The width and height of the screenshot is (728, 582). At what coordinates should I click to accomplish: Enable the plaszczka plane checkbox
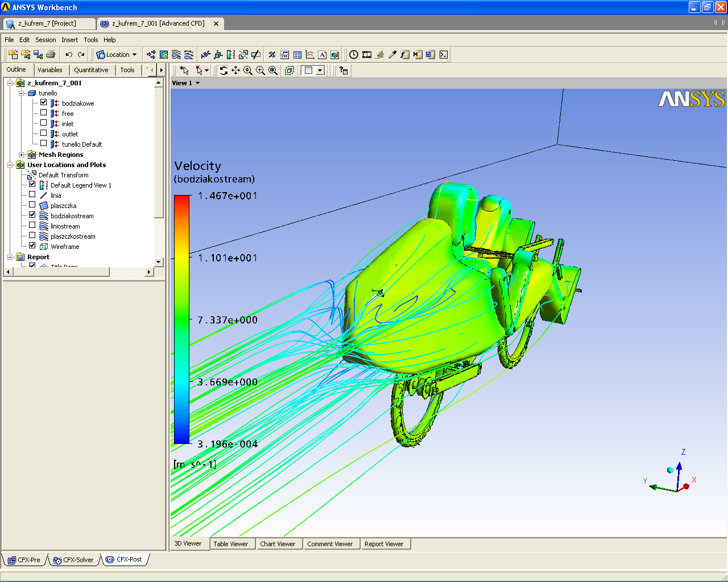click(32, 205)
